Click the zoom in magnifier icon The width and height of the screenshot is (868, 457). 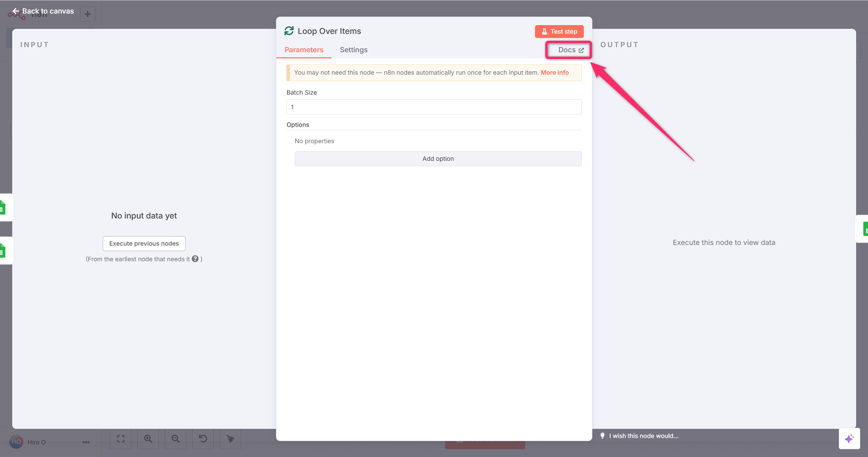148,439
